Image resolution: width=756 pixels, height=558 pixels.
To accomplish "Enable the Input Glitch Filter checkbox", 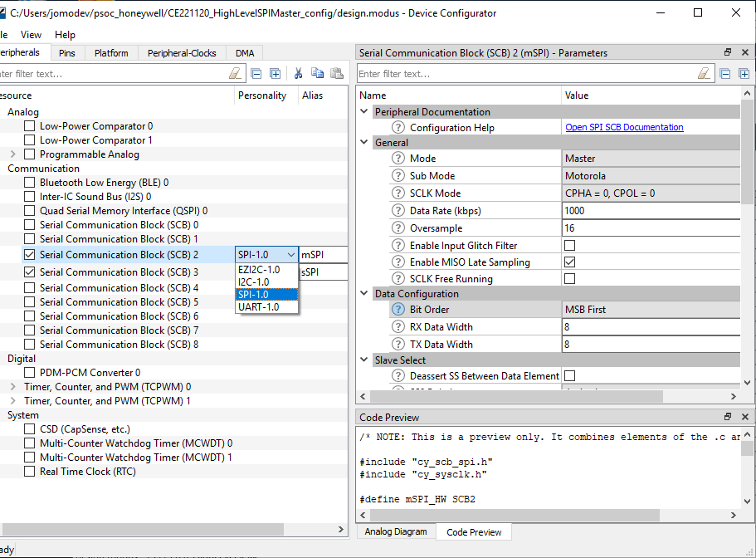I will click(x=570, y=246).
